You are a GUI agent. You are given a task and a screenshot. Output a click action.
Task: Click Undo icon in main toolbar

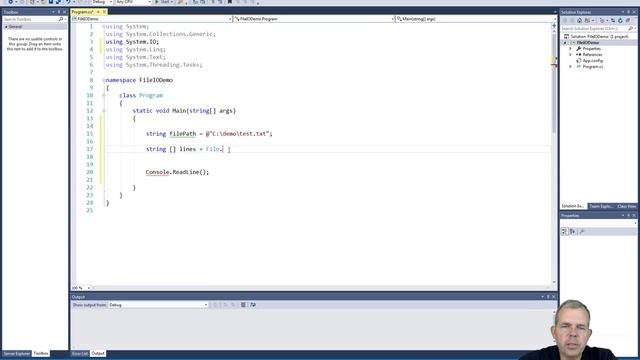coord(68,2)
